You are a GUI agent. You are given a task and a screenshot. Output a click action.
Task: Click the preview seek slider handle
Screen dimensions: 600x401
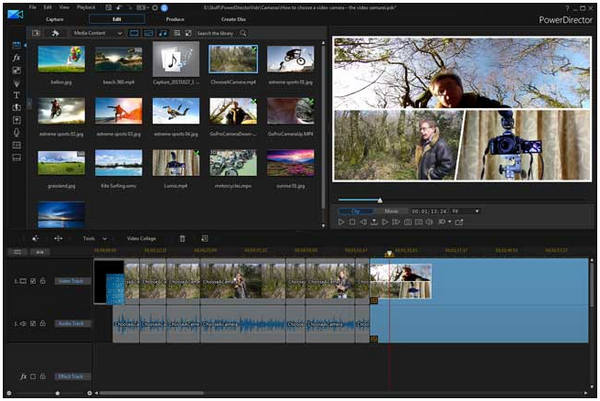tap(379, 200)
